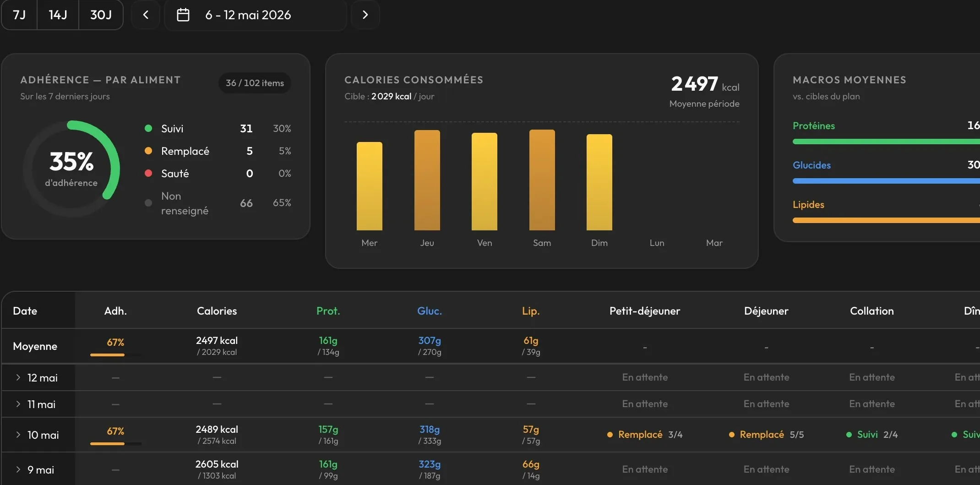Click the Adh. column header

pyautogui.click(x=115, y=311)
